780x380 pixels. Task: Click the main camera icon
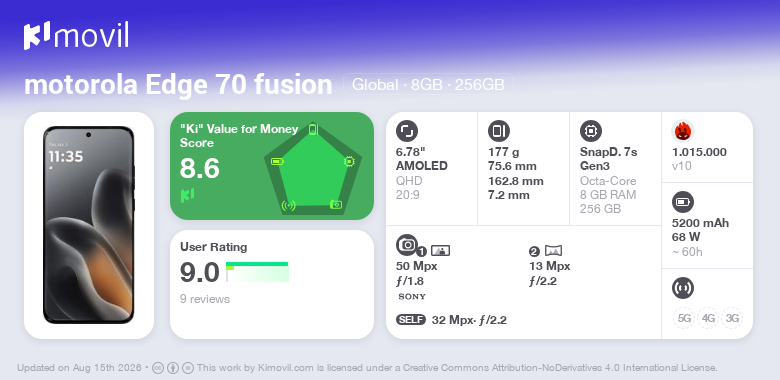click(406, 244)
